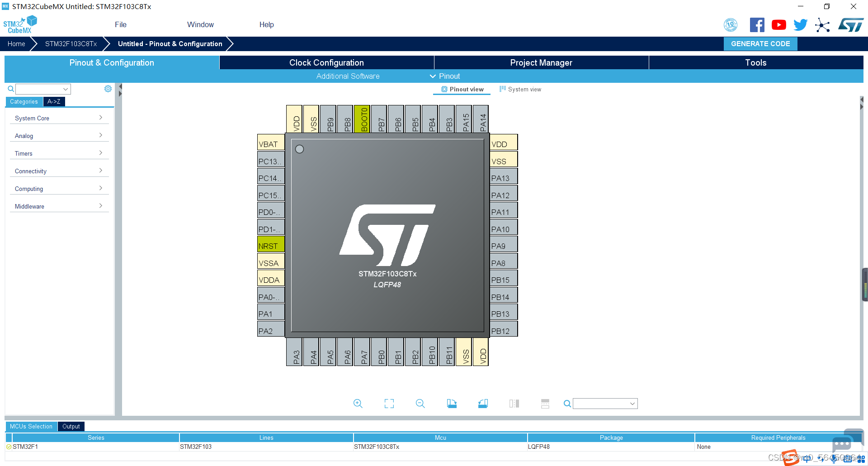Image resolution: width=868 pixels, height=466 pixels.
Task: Rotate chip view clockwise icon
Action: (452, 404)
